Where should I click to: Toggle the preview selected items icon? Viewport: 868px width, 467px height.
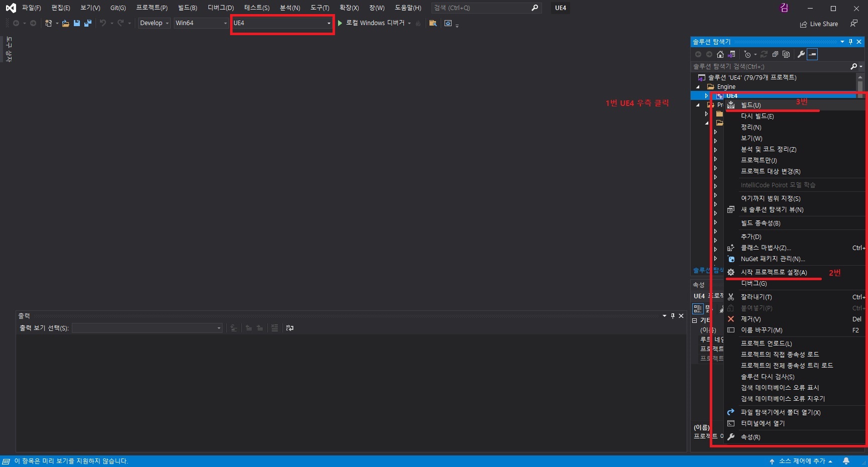pyautogui.click(x=812, y=54)
